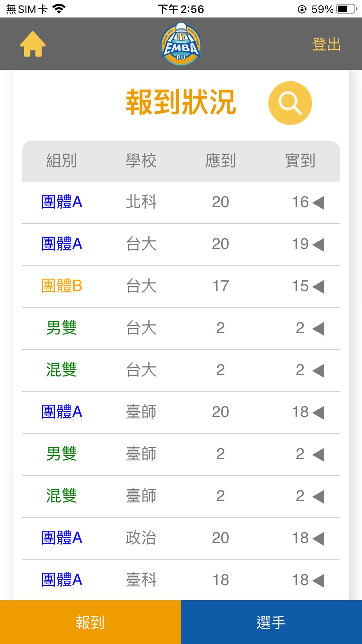The image size is (362, 644).
Task: Tap the 組別 column header
Action: click(x=62, y=161)
